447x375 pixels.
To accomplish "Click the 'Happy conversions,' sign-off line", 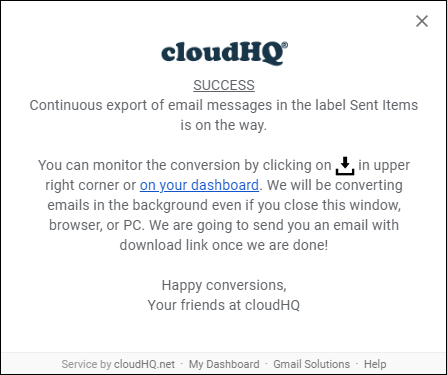I will pos(224,286).
